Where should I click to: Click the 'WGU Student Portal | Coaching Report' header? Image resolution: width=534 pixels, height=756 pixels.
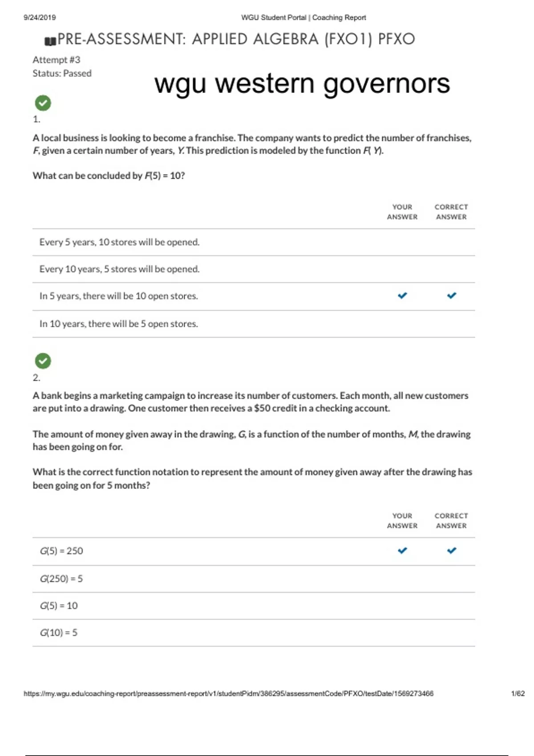[x=303, y=18]
